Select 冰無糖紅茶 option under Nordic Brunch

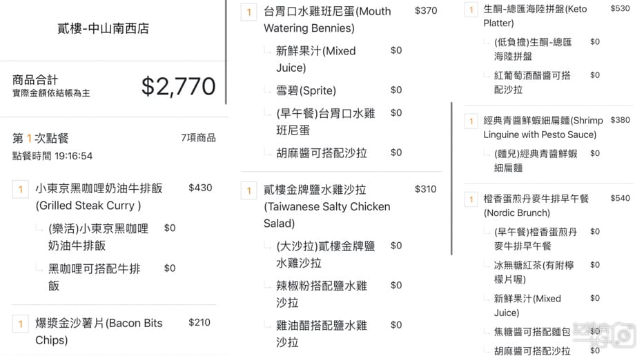(x=534, y=271)
